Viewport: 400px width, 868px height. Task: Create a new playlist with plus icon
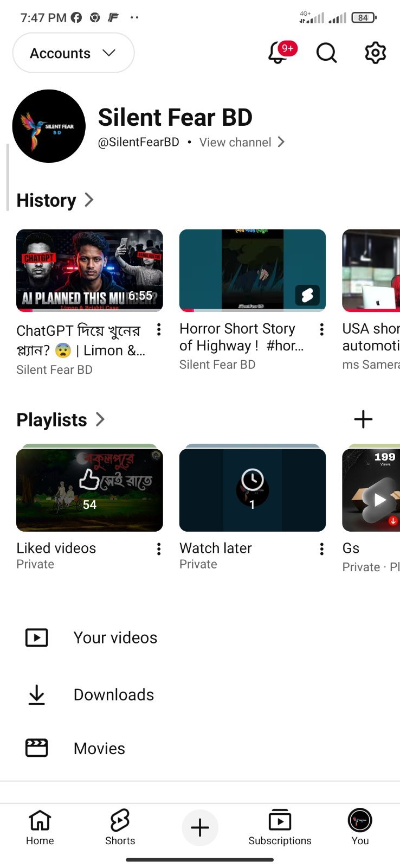[363, 419]
